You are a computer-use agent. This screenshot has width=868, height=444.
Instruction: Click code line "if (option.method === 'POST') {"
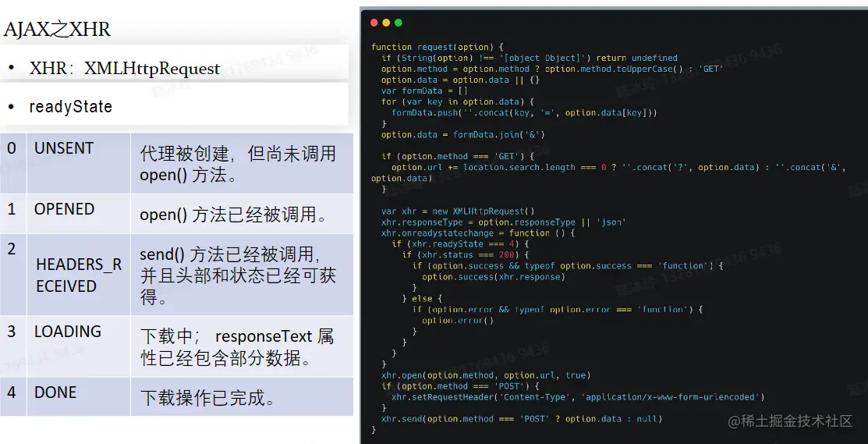[x=460, y=386]
